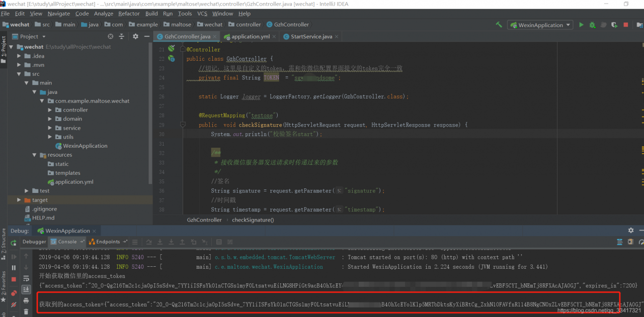Image resolution: width=644 pixels, height=317 pixels.
Task: Expand the .mvn folder
Action: pos(19,65)
